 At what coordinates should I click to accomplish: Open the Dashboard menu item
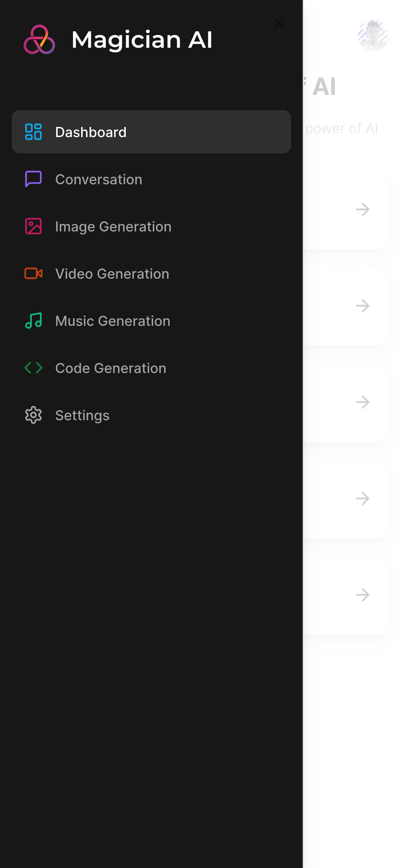tap(151, 132)
